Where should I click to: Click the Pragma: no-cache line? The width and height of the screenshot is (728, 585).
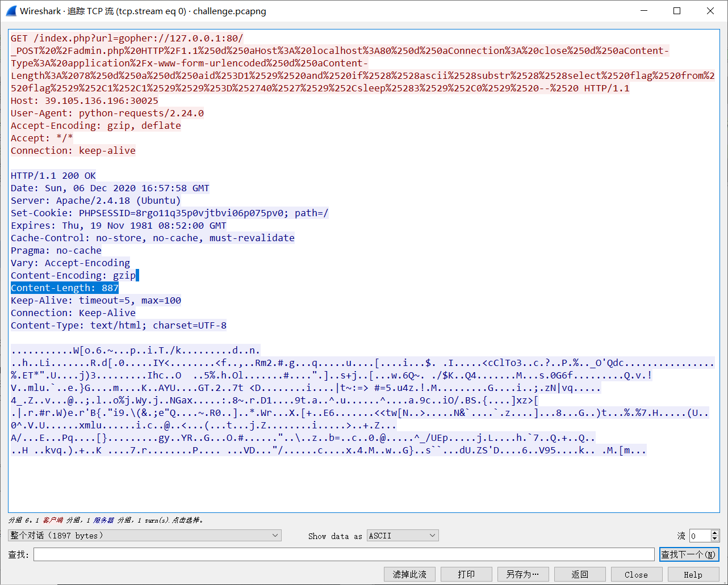click(56, 251)
